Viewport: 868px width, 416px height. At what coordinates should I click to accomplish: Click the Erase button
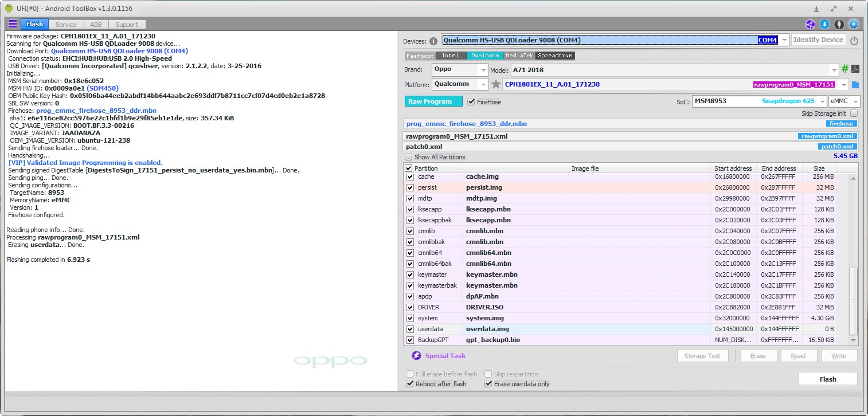[758, 356]
